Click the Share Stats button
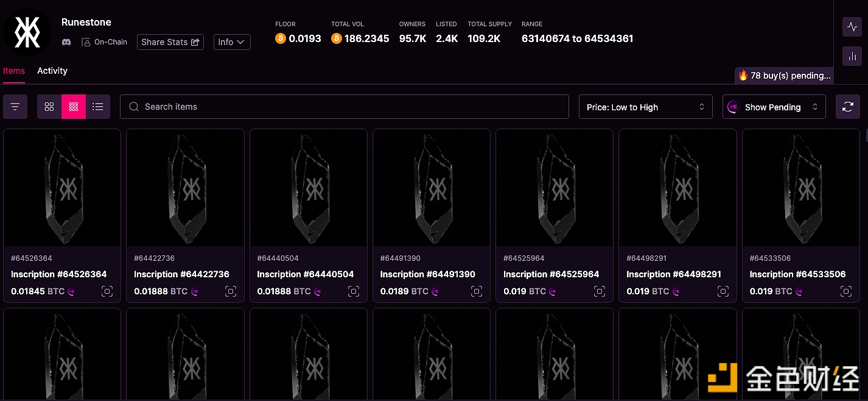This screenshot has width=868, height=401. coord(170,42)
